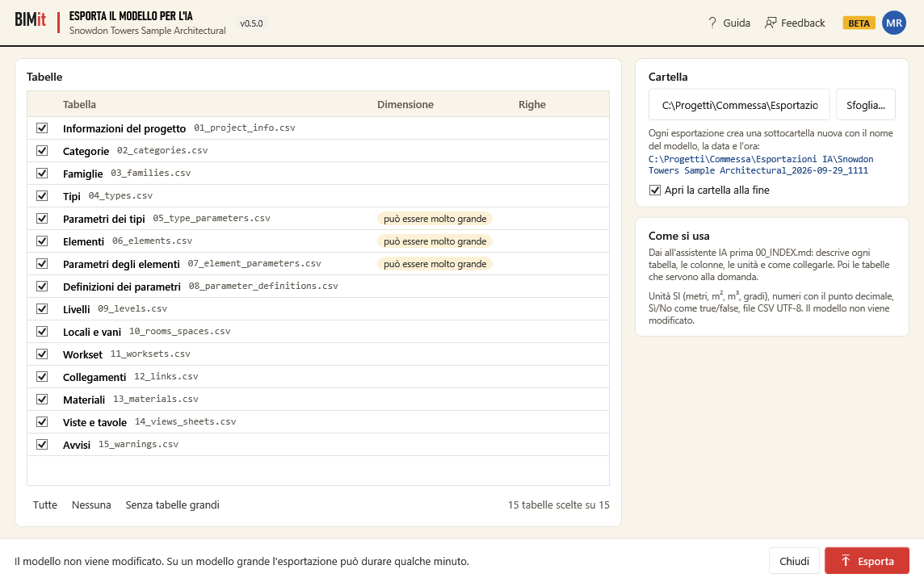Screen dimensions: 924x582
Task: Choose Senza tabelle grandi preset
Action: (x=172, y=505)
